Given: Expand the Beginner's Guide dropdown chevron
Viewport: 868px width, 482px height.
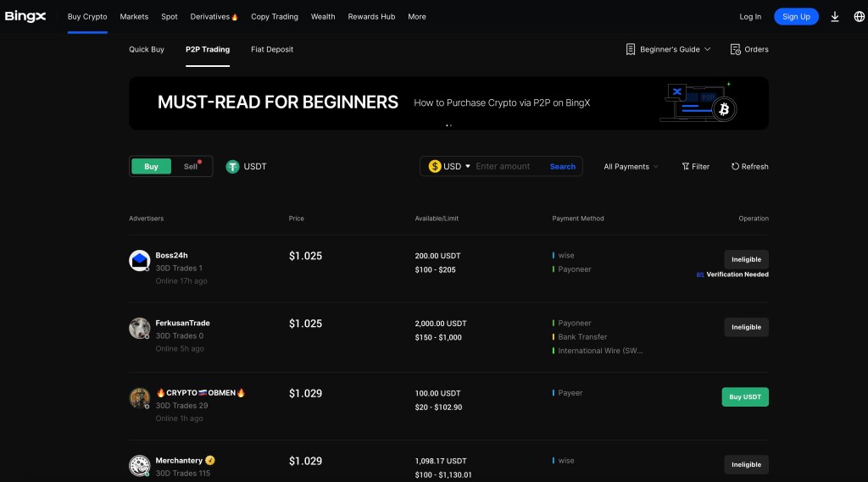Looking at the screenshot, I should coord(708,49).
